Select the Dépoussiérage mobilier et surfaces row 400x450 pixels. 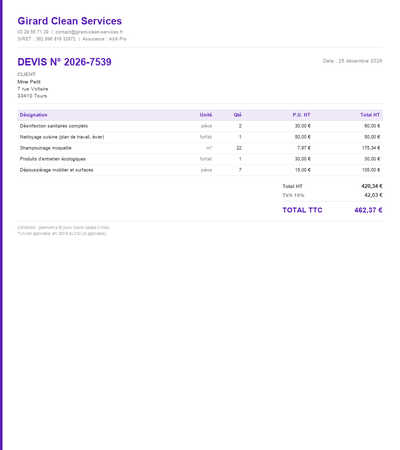coord(200,170)
